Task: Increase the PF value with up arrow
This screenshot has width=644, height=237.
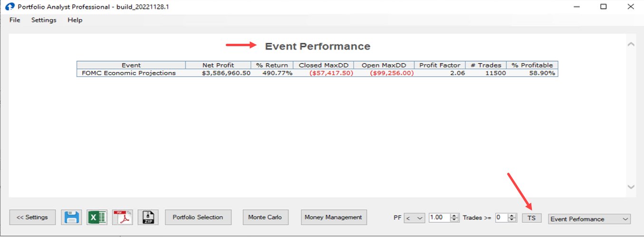Action: [454, 216]
